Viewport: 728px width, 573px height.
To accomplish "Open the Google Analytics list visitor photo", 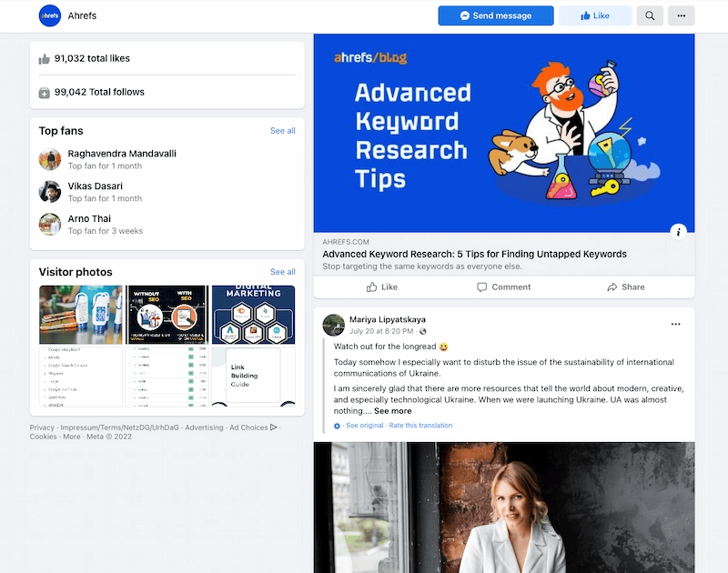I will click(x=81, y=377).
